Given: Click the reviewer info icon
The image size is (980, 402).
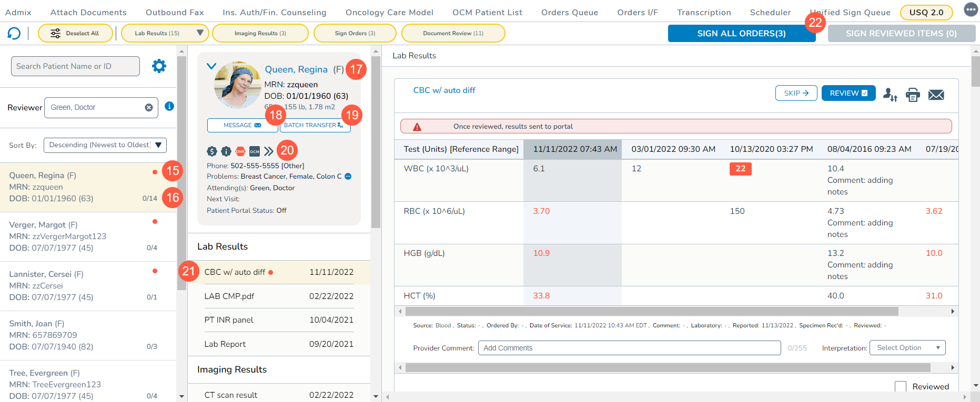Looking at the screenshot, I should 169,106.
